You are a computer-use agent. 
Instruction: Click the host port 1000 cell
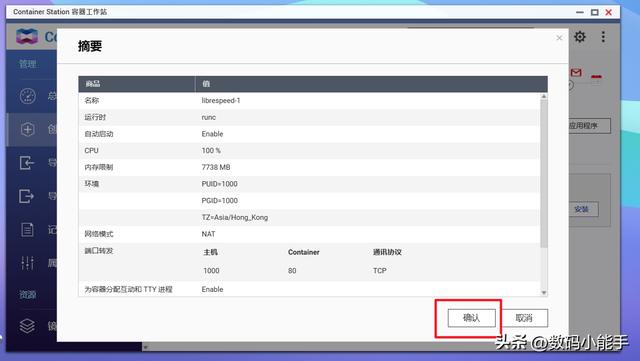(211, 271)
